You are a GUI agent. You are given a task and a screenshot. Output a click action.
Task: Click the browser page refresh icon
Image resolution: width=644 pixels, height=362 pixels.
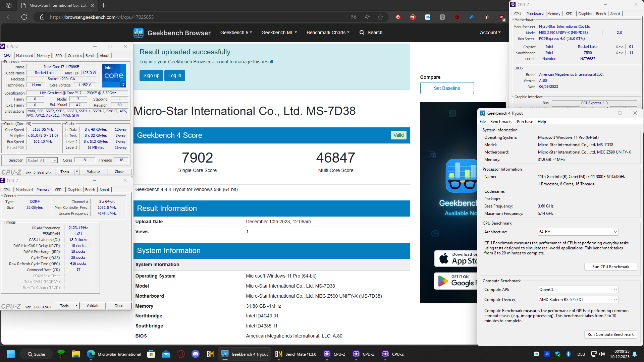[24, 17]
